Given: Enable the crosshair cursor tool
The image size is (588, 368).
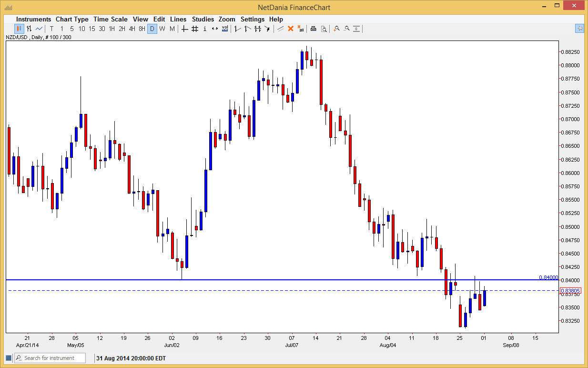Looking at the screenshot, I should point(185,29).
